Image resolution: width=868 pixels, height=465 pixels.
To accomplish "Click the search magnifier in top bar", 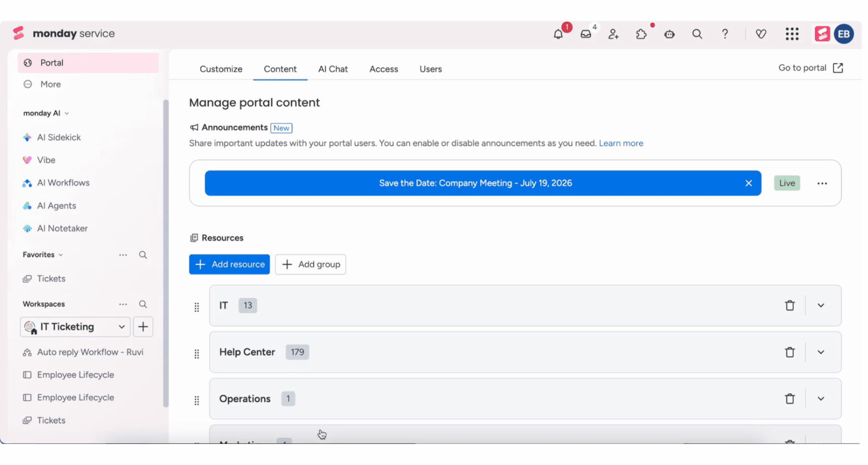I will pyautogui.click(x=697, y=34).
